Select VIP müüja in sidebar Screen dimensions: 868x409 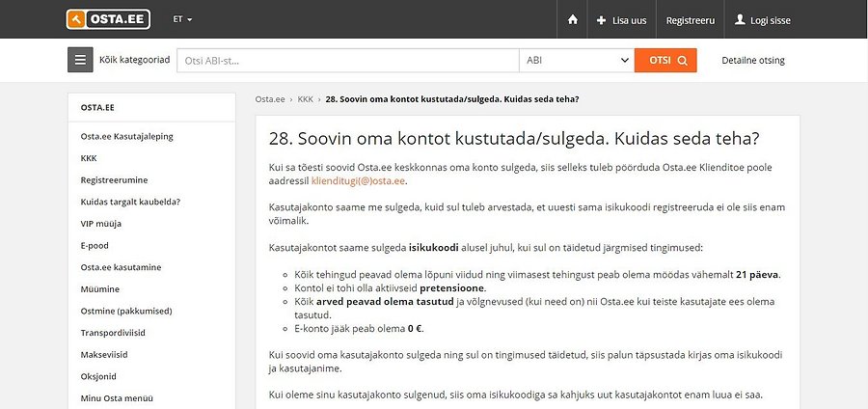[x=100, y=224]
